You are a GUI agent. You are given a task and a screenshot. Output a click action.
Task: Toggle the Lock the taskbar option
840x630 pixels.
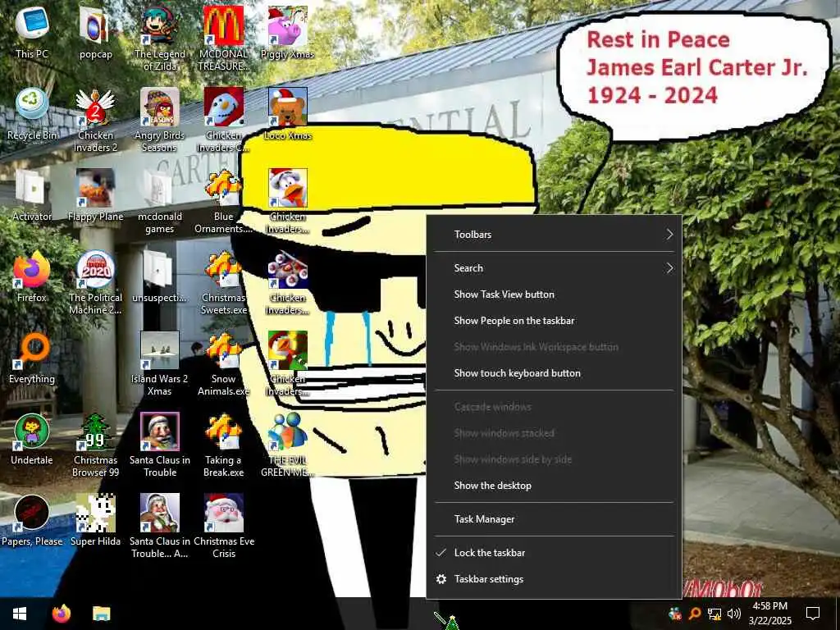554,553
